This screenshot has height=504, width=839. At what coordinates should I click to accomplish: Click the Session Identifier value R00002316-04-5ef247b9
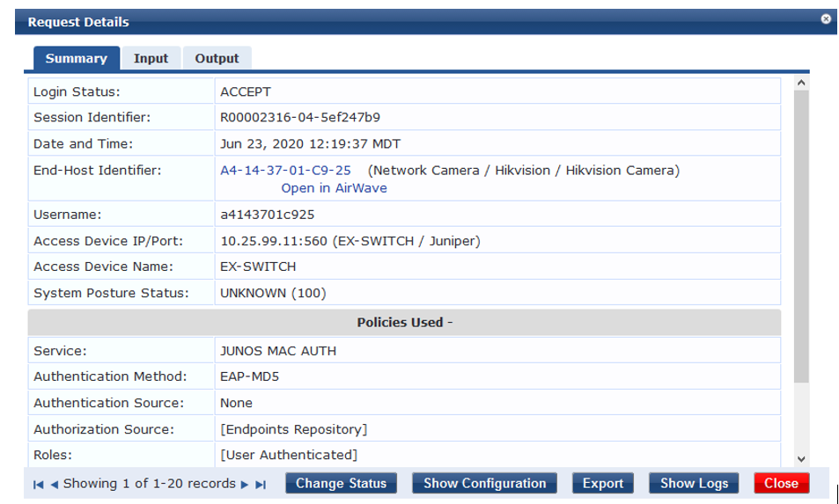coord(299,118)
